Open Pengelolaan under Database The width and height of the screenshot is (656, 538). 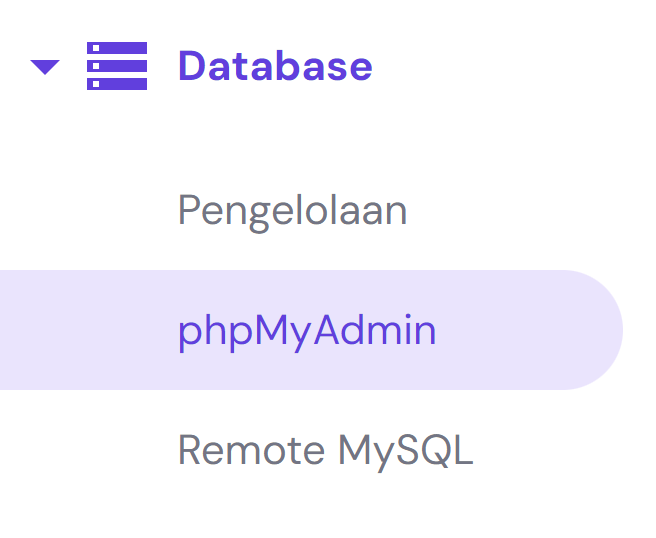click(292, 211)
